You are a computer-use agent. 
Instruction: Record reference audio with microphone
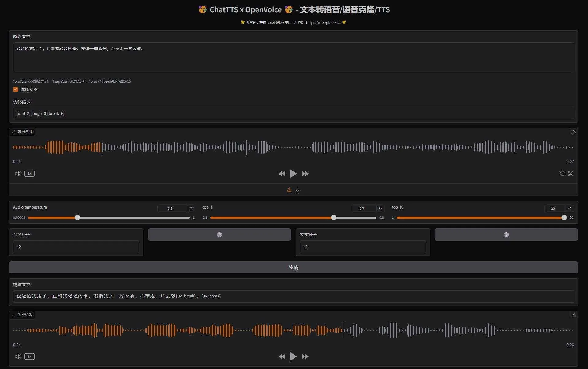pyautogui.click(x=297, y=190)
